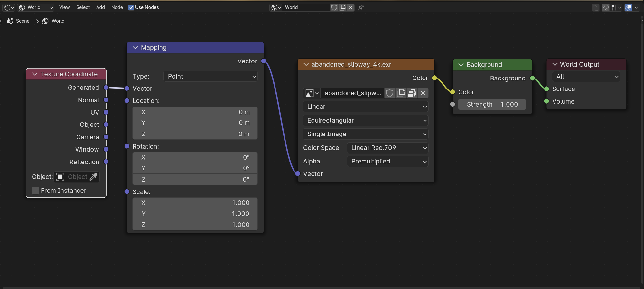Screen dimensions: 644x289
Task: Click the World Output Surface input socket
Action: [x=546, y=89]
